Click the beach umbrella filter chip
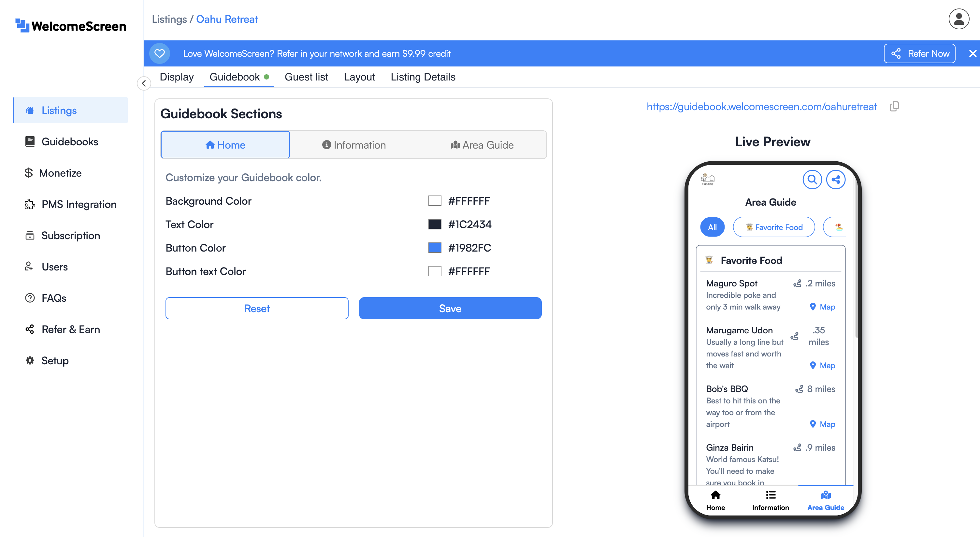 (x=835, y=227)
